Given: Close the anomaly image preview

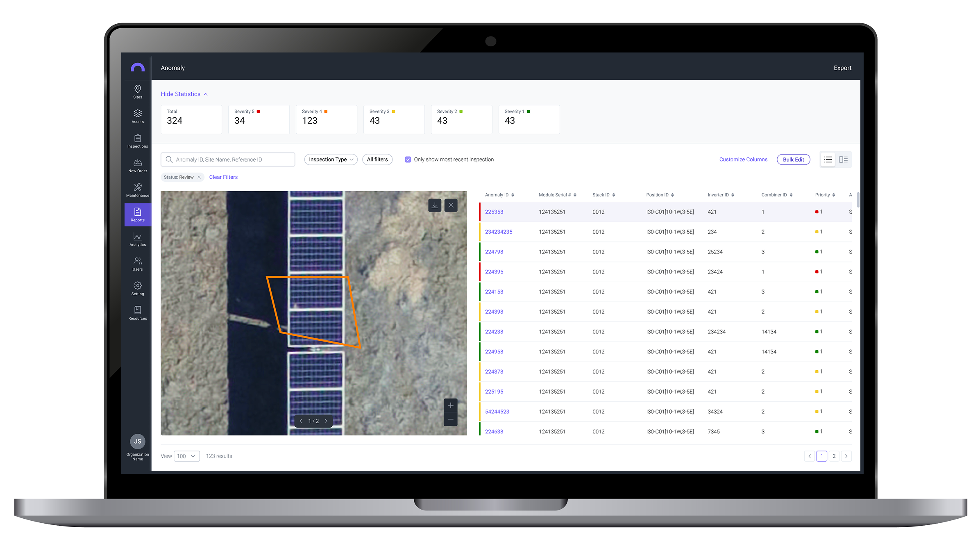Looking at the screenshot, I should (x=451, y=205).
